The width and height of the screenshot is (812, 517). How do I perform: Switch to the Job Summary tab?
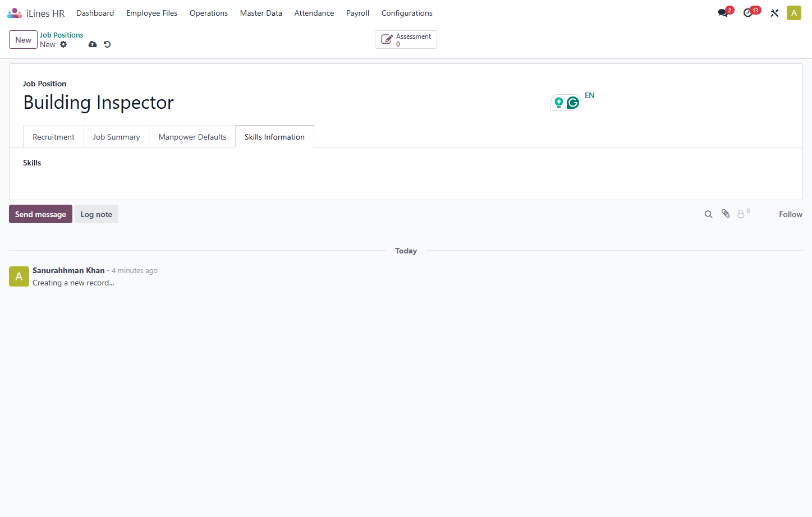(116, 137)
